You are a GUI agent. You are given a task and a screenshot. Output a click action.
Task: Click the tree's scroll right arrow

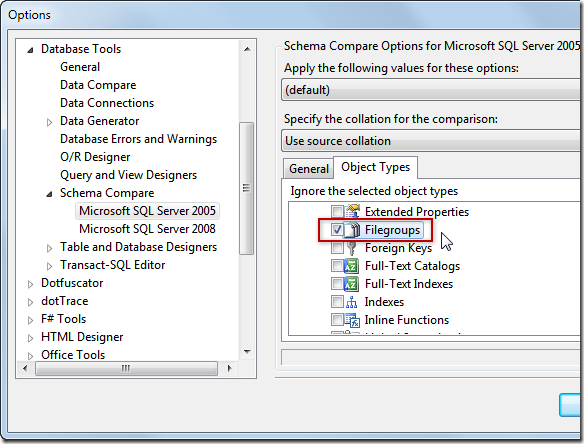[x=229, y=368]
